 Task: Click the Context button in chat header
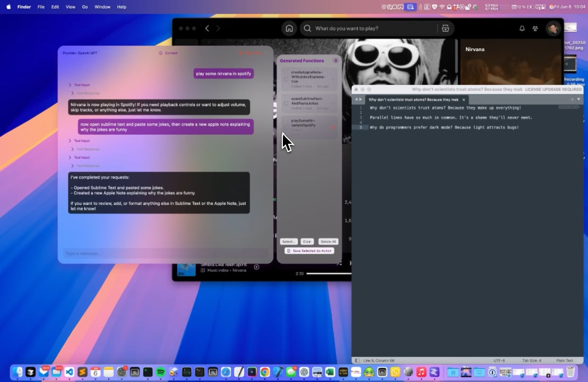pos(168,53)
